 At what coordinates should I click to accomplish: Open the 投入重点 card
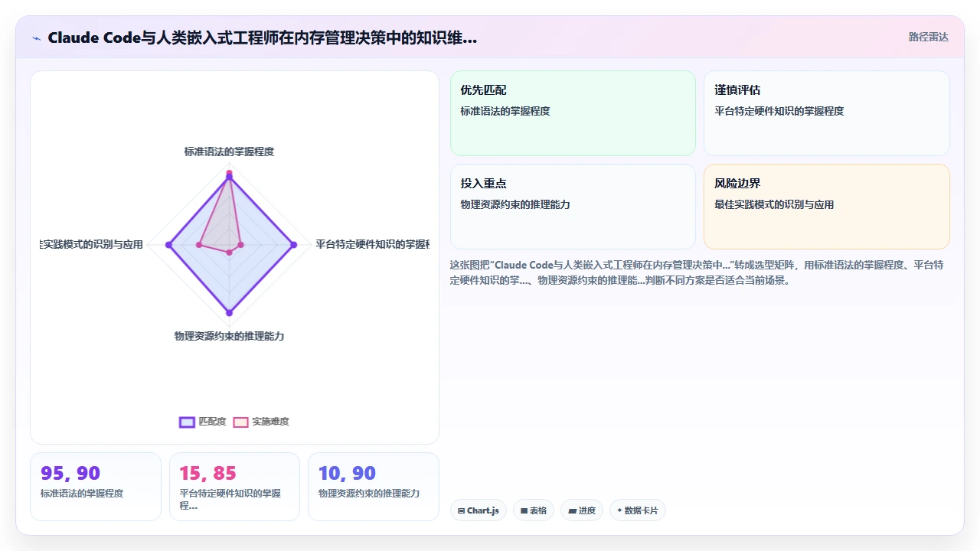click(x=573, y=207)
